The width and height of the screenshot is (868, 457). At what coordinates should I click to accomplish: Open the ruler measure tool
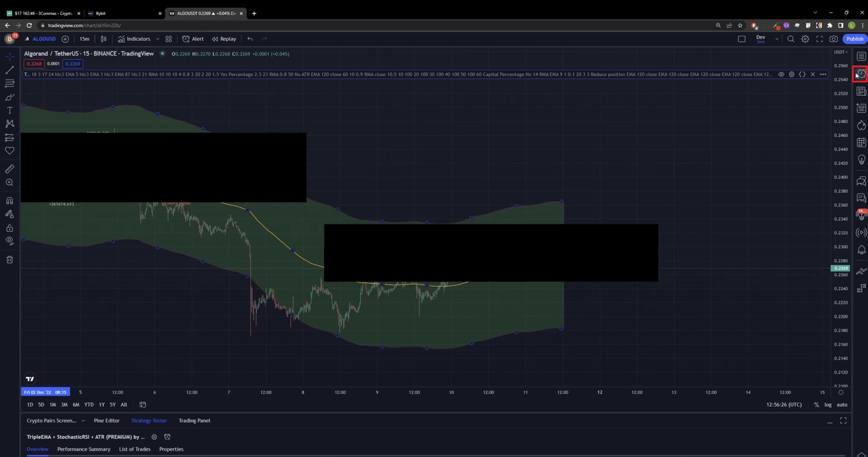tap(9, 169)
